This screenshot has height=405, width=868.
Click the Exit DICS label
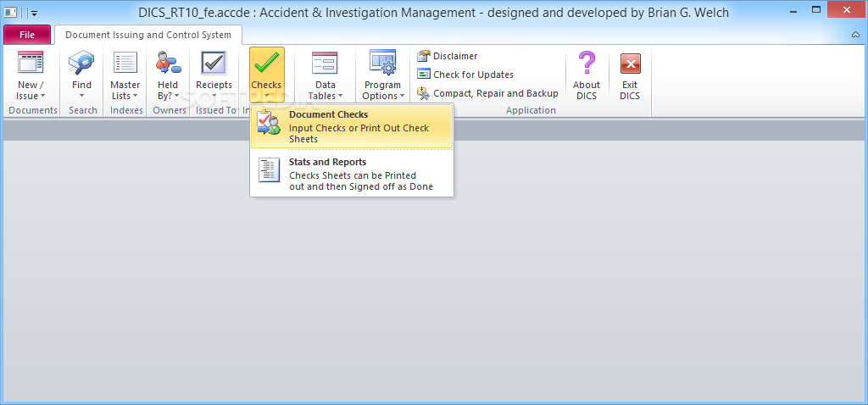pyautogui.click(x=630, y=90)
